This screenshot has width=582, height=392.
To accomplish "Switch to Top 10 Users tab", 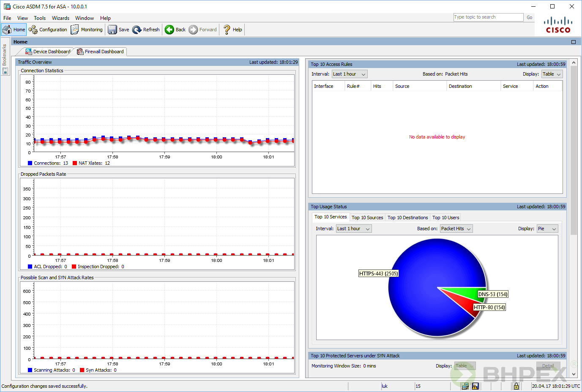I will click(445, 218).
